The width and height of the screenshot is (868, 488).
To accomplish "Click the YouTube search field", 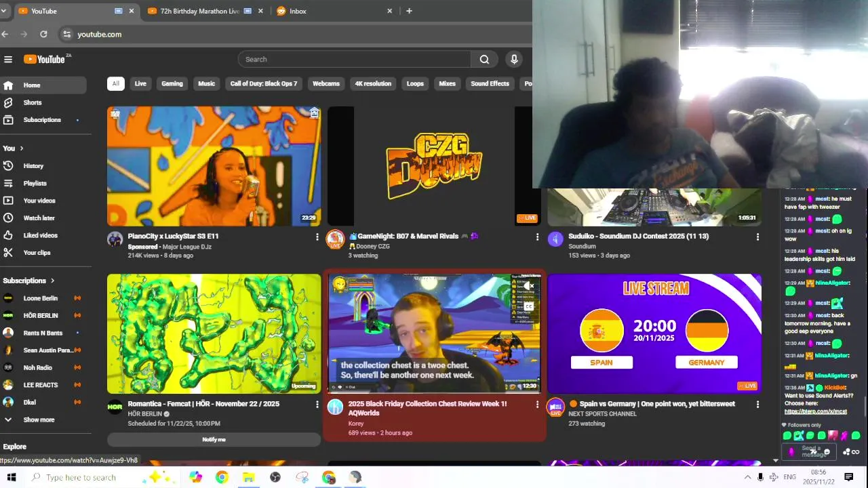I will pos(354,60).
